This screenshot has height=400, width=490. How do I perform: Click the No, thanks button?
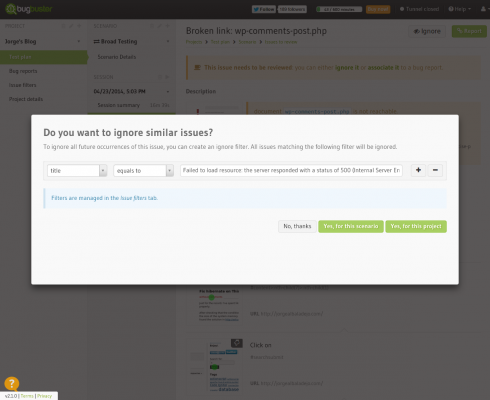tap(297, 226)
